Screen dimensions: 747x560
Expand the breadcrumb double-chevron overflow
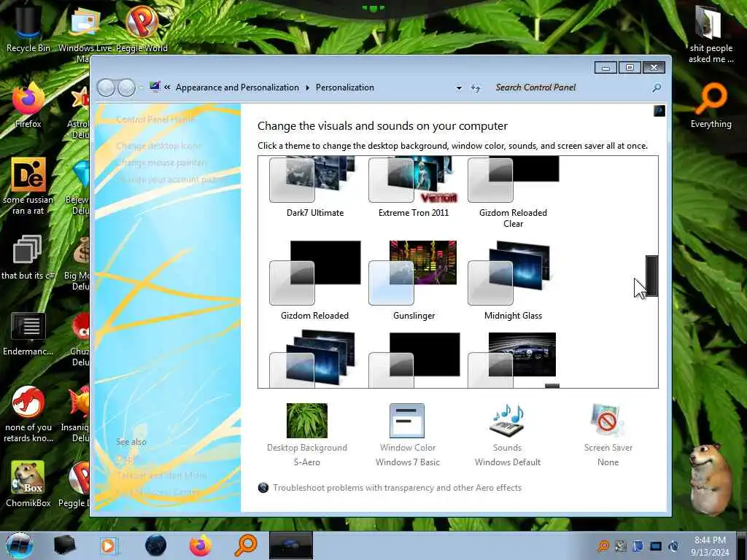point(167,87)
